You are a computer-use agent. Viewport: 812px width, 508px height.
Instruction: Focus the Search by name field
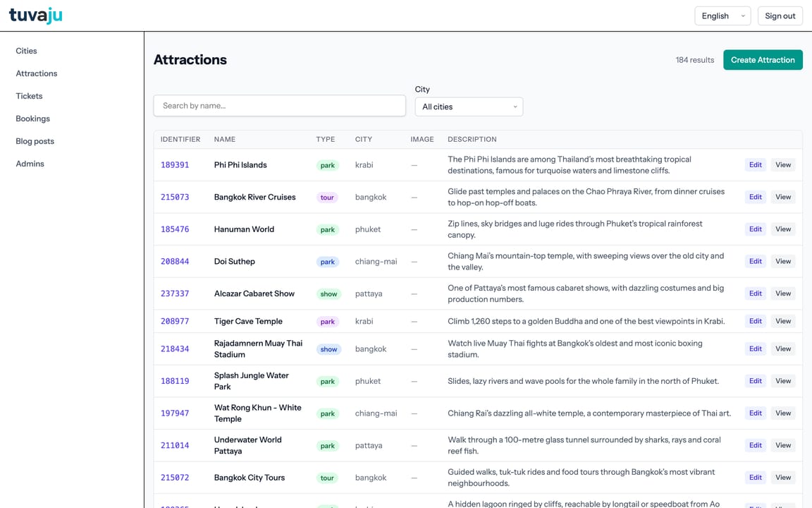(280, 106)
